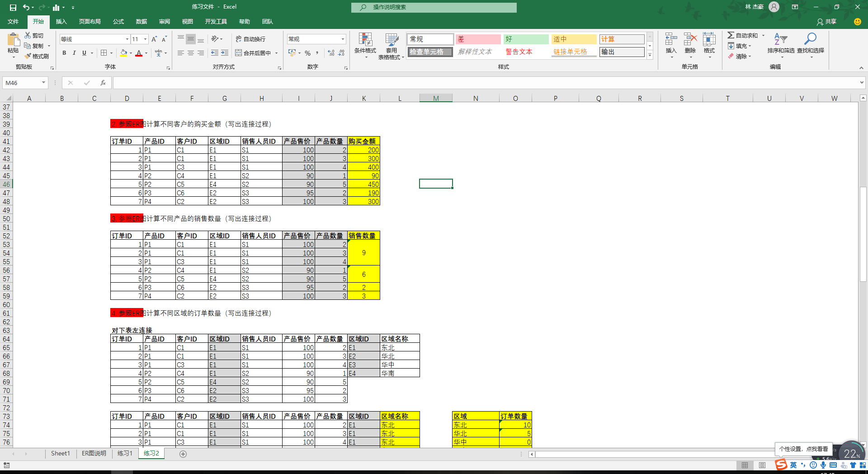868x474 pixels.
Task: Insert a function using the fx icon
Action: coord(103,83)
